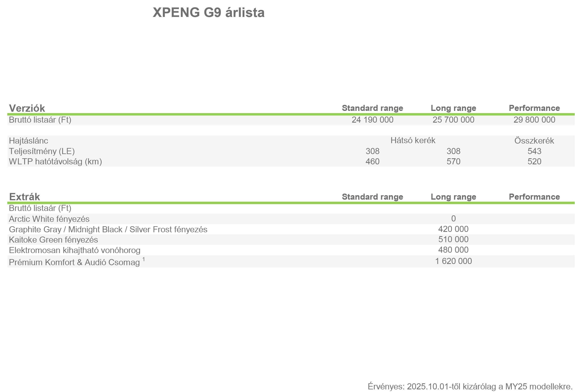Click the Arctic White fényezés row label
This screenshot has width=575, height=392.
tap(49, 219)
